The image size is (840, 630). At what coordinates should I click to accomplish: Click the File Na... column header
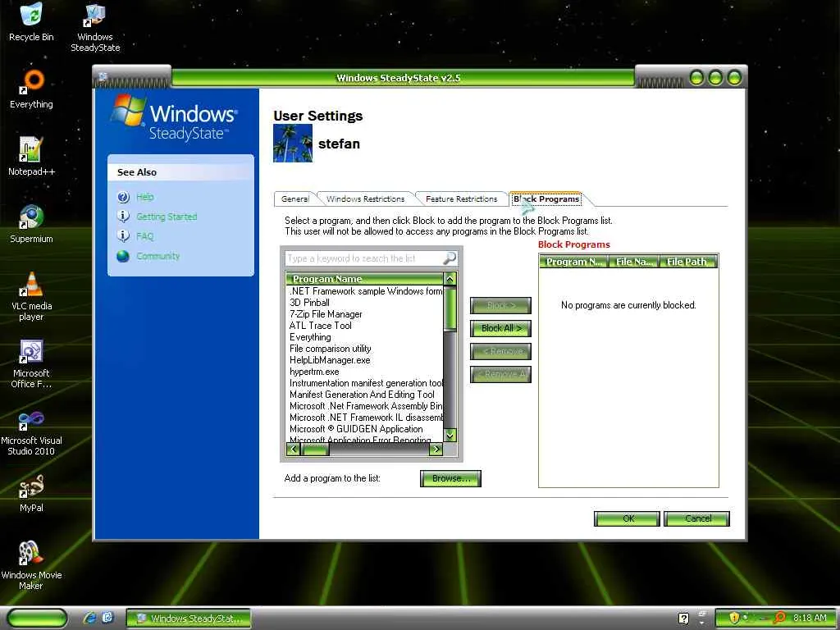pos(634,262)
